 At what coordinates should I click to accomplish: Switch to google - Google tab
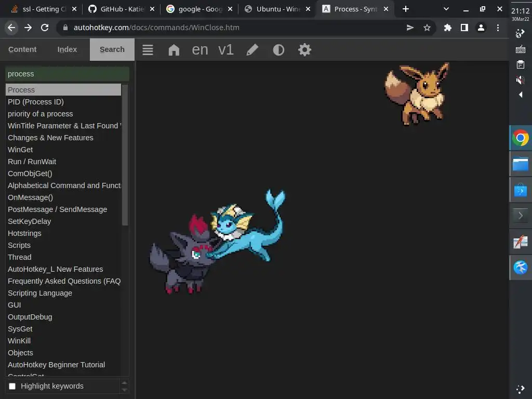coord(199,9)
